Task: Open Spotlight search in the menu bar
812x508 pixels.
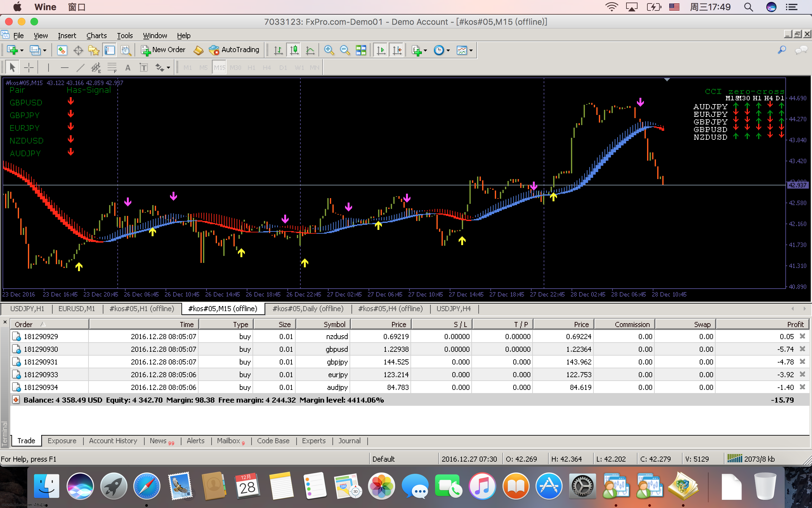Action: (749, 7)
